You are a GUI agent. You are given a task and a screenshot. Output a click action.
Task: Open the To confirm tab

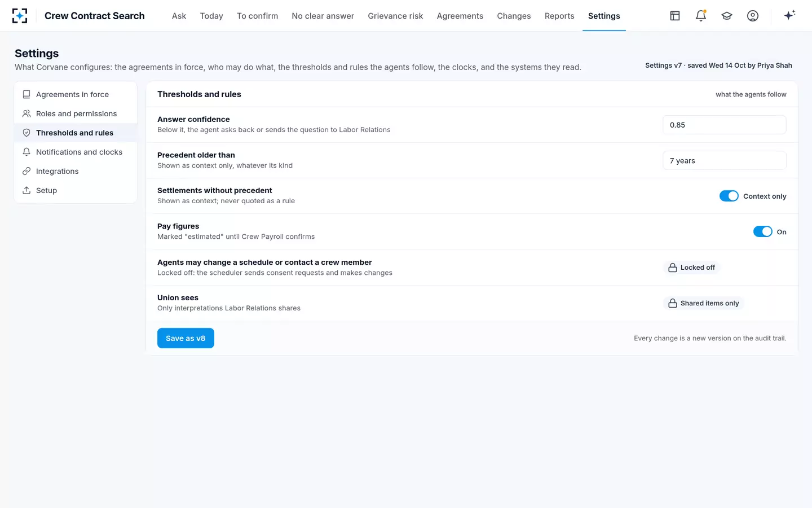pos(257,16)
